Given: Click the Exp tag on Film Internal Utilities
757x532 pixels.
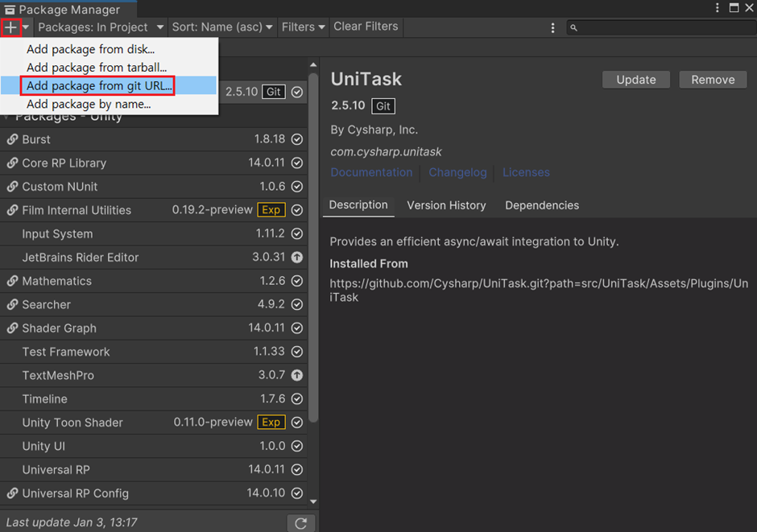Looking at the screenshot, I should point(271,210).
